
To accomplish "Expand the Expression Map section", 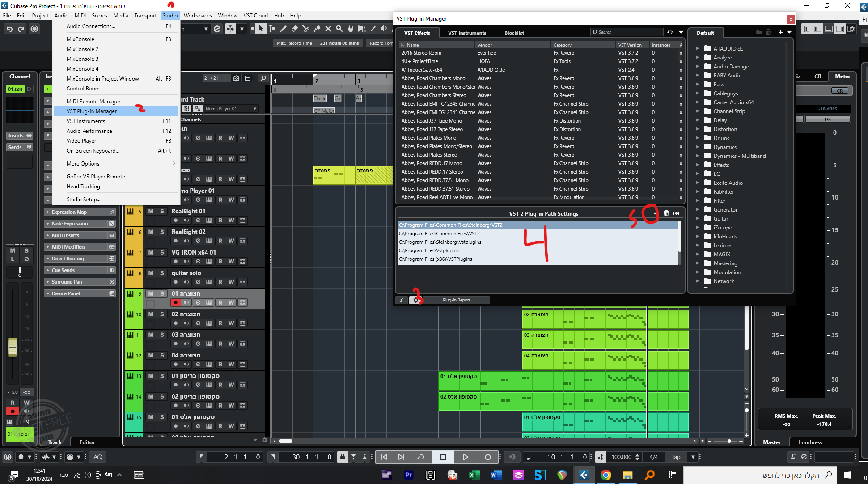I will (x=80, y=212).
